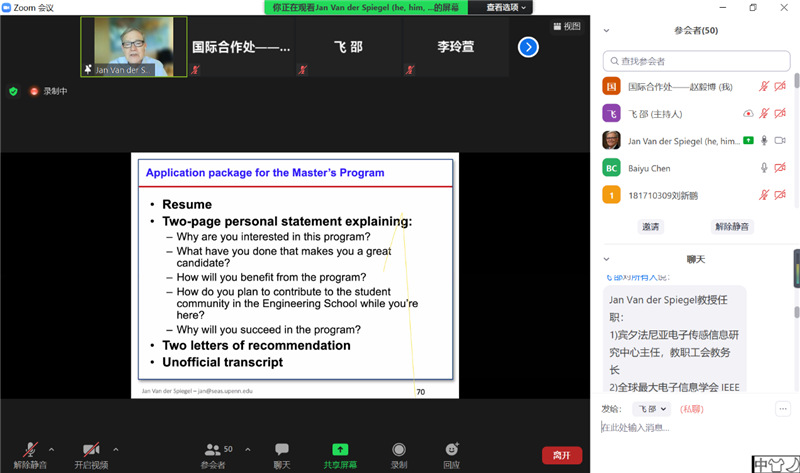
Task: Click the 邀请 invite button
Action: click(x=650, y=227)
